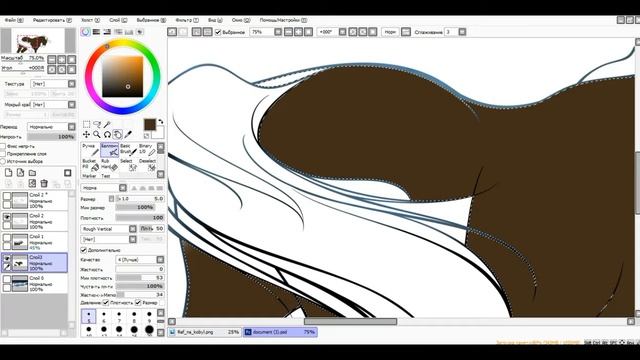The height and width of the screenshot is (360, 640).
Task: Create a new linework layer
Action: click(20, 173)
